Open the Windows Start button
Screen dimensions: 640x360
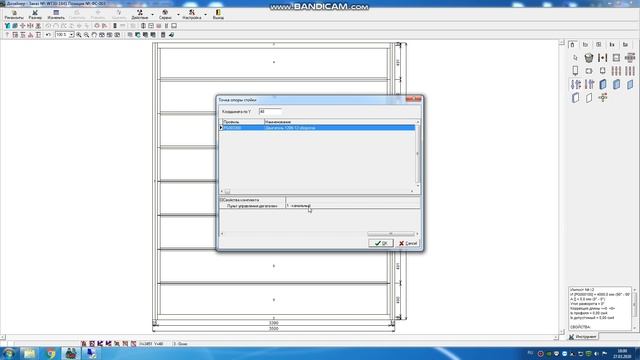(9, 353)
